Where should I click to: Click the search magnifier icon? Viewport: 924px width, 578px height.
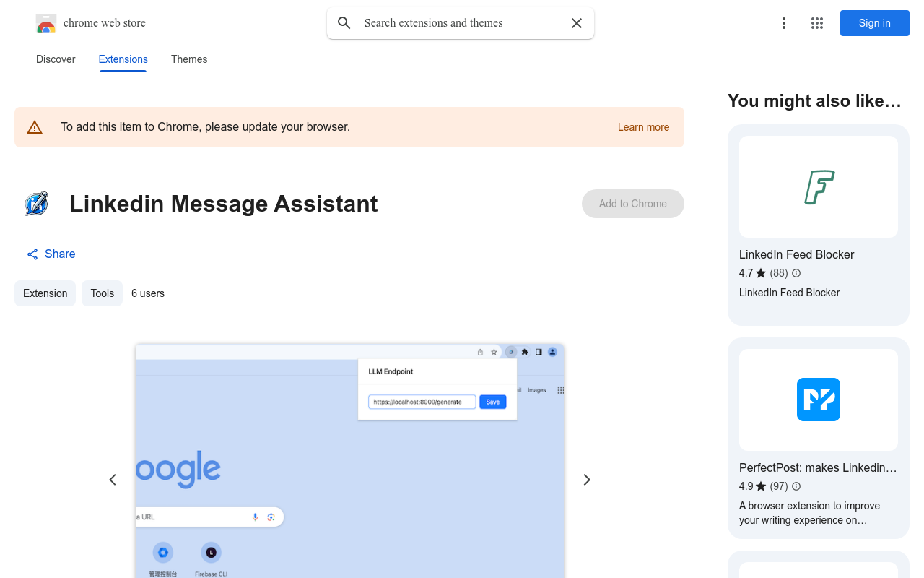click(344, 23)
